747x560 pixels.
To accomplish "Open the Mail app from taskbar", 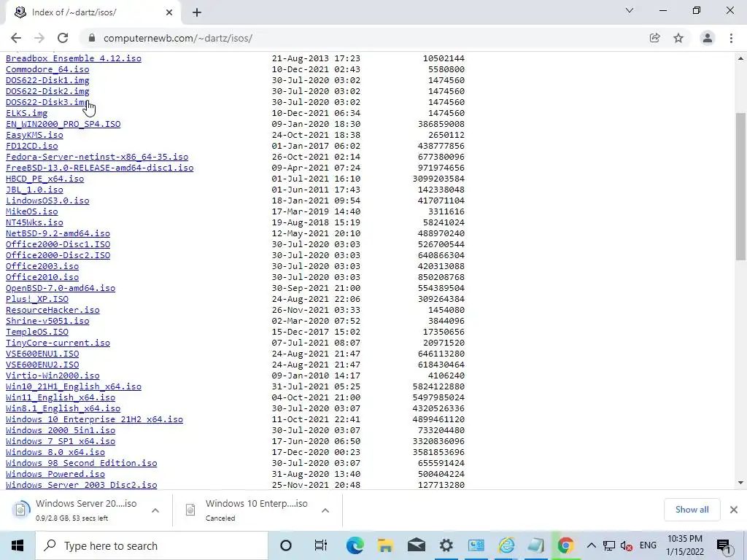I will point(416,545).
